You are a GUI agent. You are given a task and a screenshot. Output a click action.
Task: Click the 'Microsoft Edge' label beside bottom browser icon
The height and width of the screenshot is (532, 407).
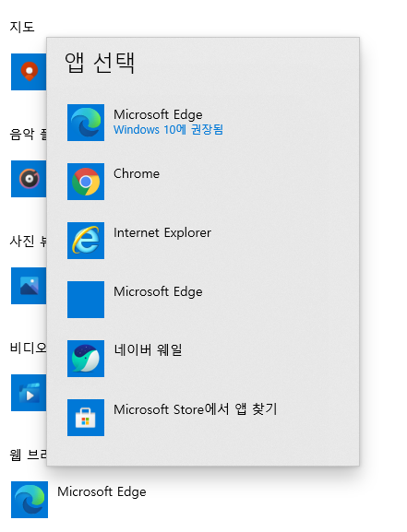[x=102, y=492]
